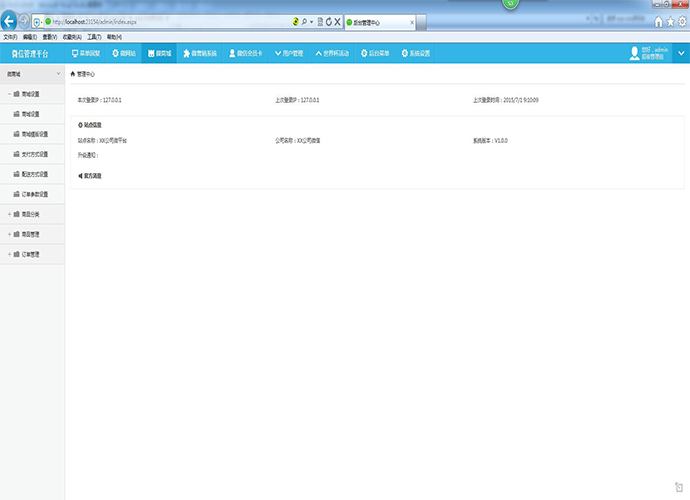Switch to the 后台菜单 navigation tab

374,52
